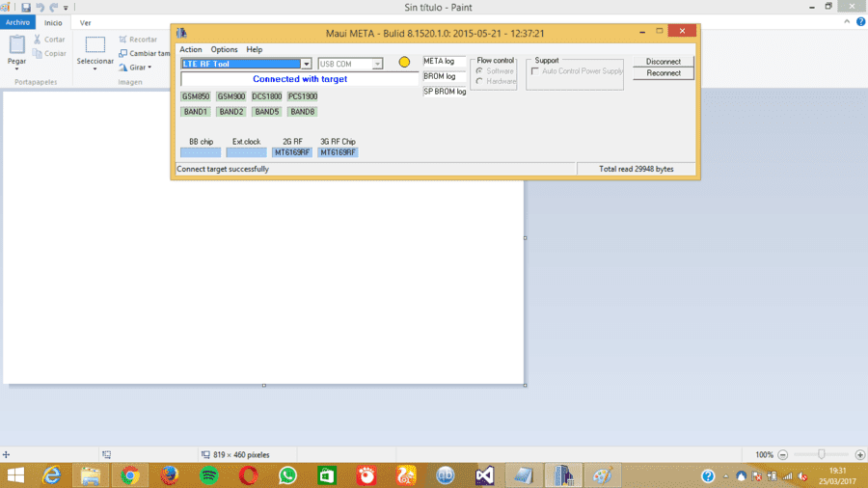
Task: Click the Reconnect button
Action: pos(664,73)
